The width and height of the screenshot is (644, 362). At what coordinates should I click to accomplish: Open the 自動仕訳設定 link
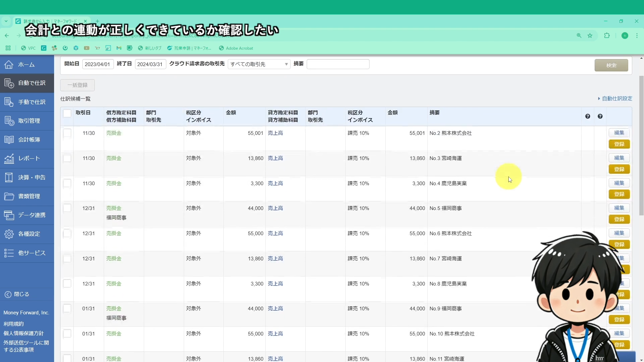pos(616,99)
